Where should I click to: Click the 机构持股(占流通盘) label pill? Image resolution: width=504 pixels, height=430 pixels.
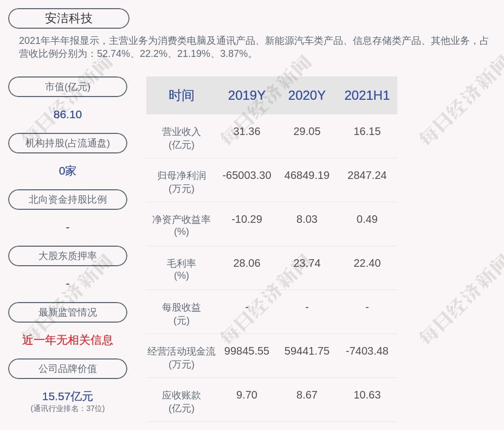point(68,143)
